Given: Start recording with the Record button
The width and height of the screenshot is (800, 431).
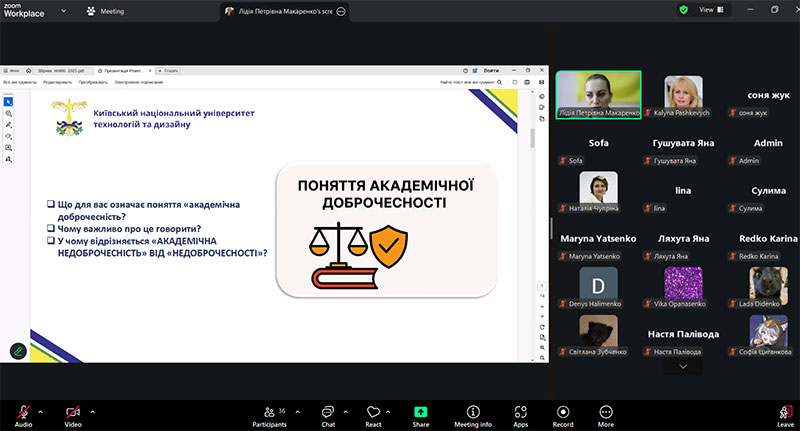Looking at the screenshot, I should pos(563,413).
